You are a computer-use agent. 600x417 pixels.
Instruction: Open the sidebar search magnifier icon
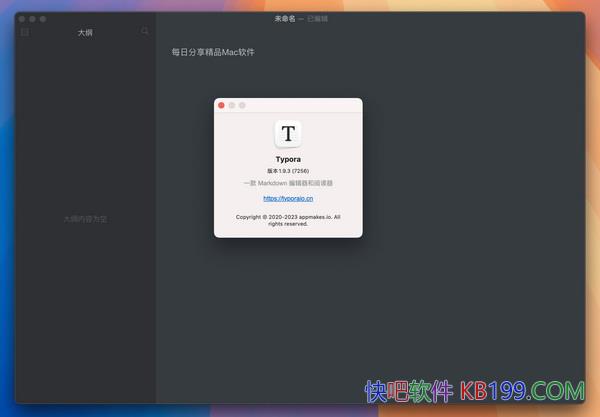pos(145,32)
